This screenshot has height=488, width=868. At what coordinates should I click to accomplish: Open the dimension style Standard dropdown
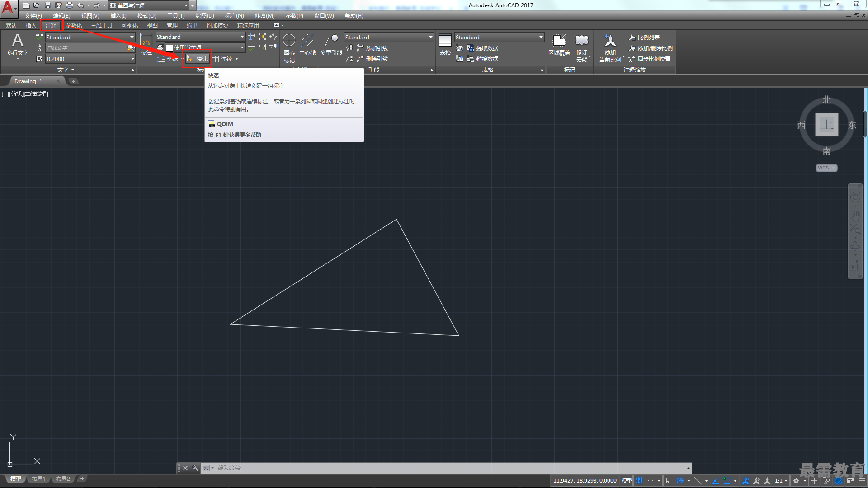click(200, 37)
